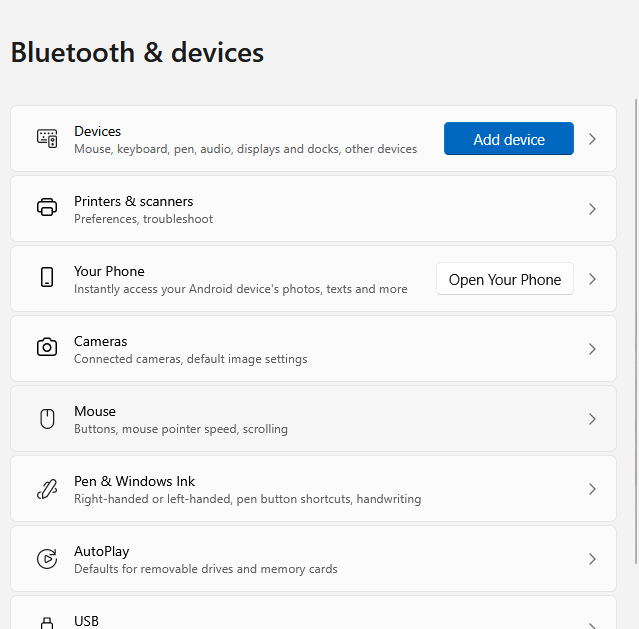This screenshot has width=639, height=629.
Task: Expand the Mouse row chevron
Action: pyautogui.click(x=592, y=419)
